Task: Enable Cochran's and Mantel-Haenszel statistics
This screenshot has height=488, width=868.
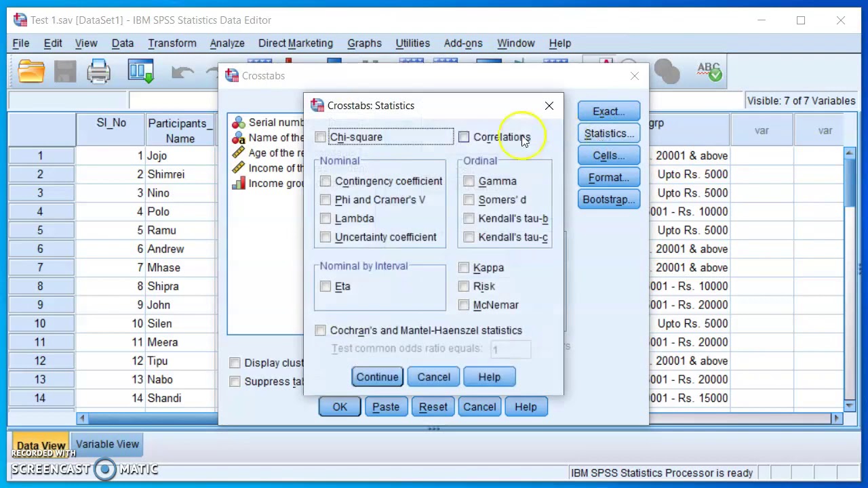Action: point(320,330)
